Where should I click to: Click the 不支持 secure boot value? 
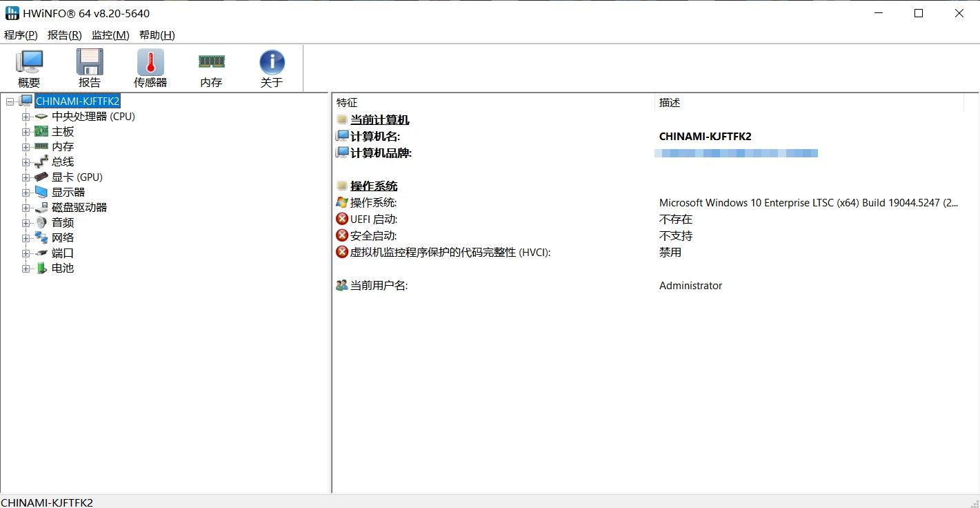pyautogui.click(x=676, y=236)
